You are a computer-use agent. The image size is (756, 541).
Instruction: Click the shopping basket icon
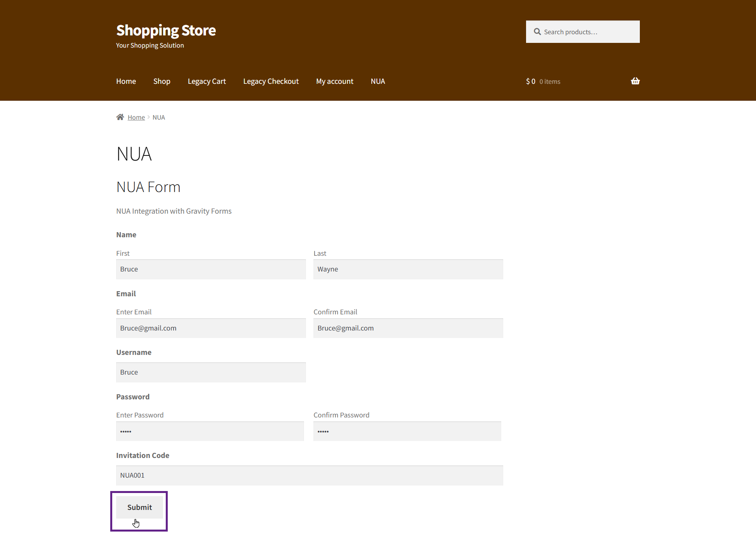pyautogui.click(x=635, y=81)
